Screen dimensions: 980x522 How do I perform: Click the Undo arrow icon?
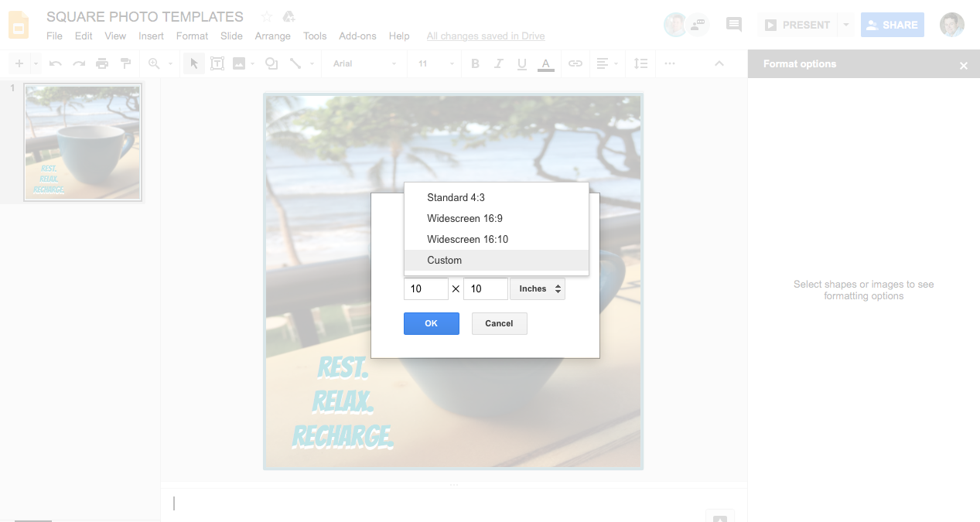[x=56, y=63]
